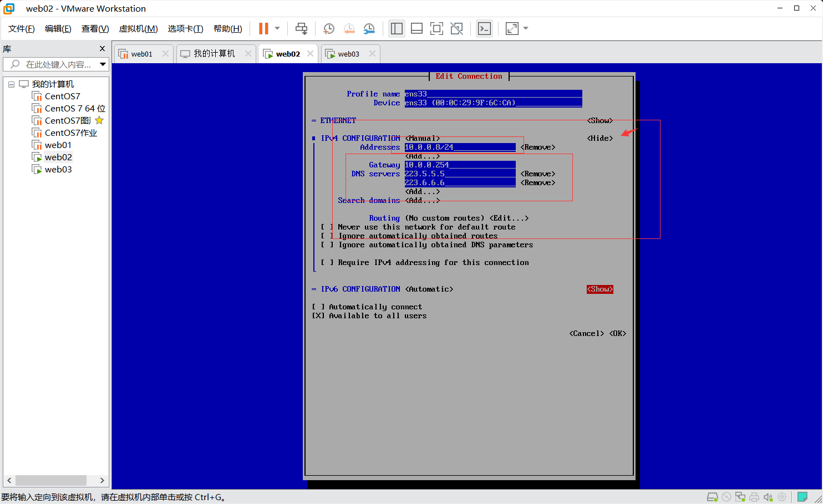Hide the IPv4 CONFIGURATION section
This screenshot has height=504, width=823.
pos(600,138)
